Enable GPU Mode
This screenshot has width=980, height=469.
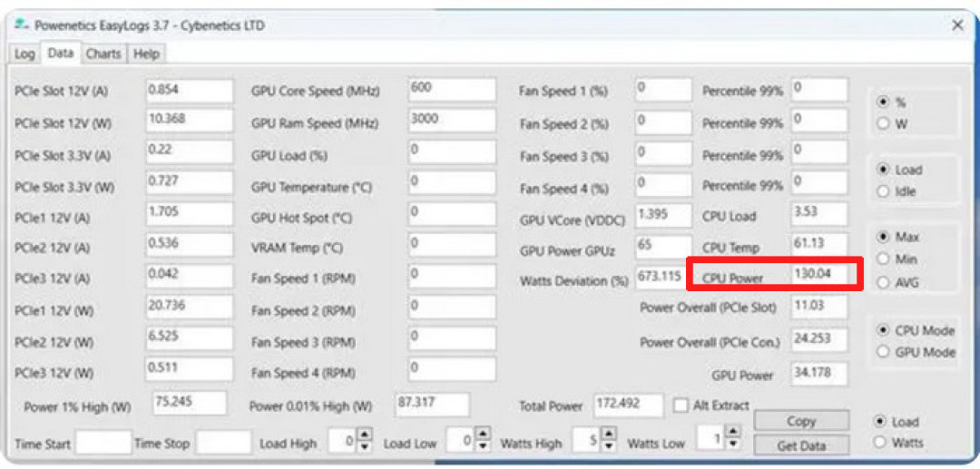tap(883, 352)
